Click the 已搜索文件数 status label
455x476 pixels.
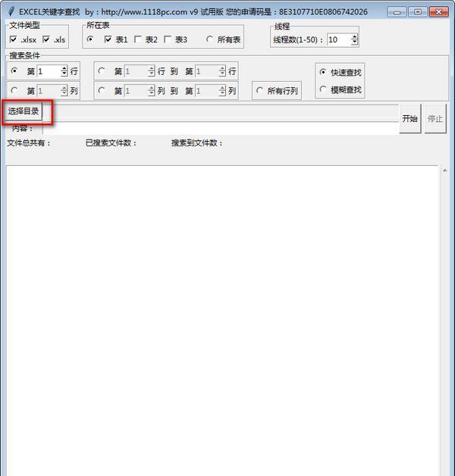111,142
